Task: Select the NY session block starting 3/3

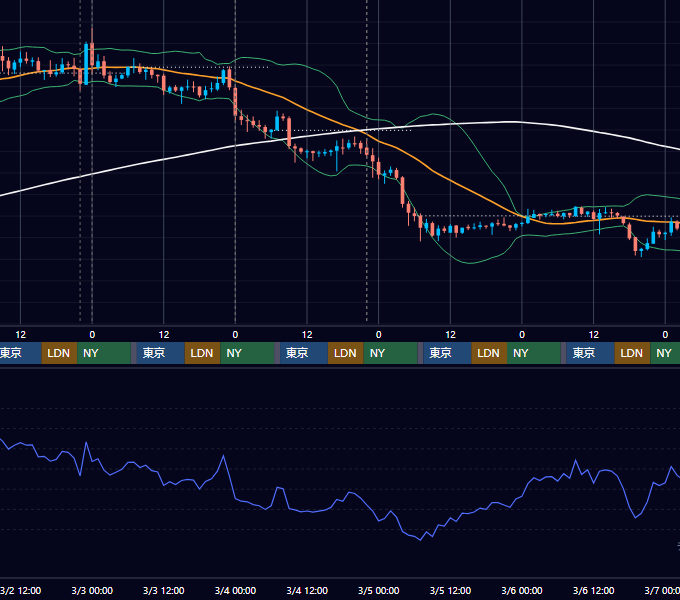Action: tap(247, 353)
